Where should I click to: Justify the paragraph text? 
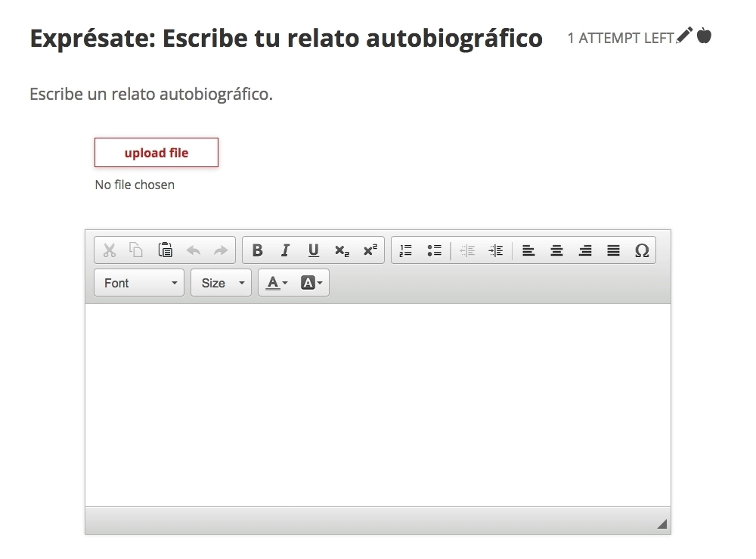point(613,250)
